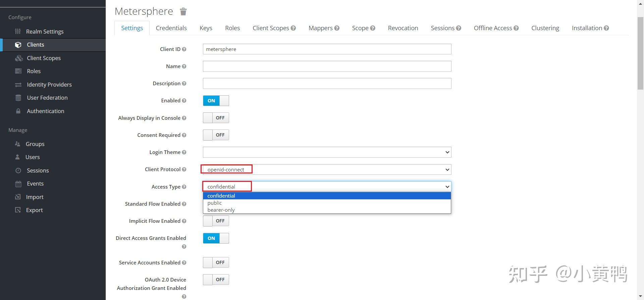This screenshot has height=300, width=644.
Task: Show help tooltip for Name field
Action: [184, 66]
